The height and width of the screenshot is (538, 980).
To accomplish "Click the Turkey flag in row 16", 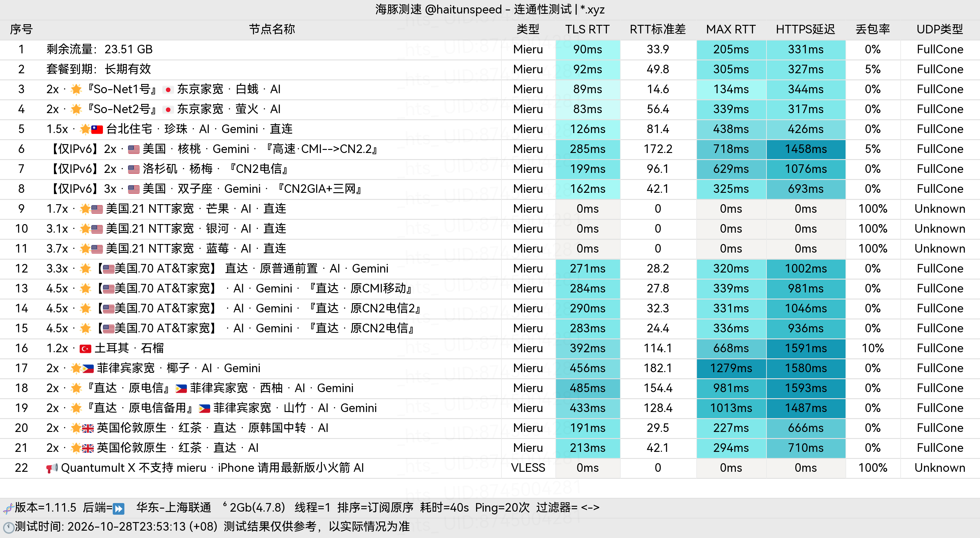I will coord(85,349).
